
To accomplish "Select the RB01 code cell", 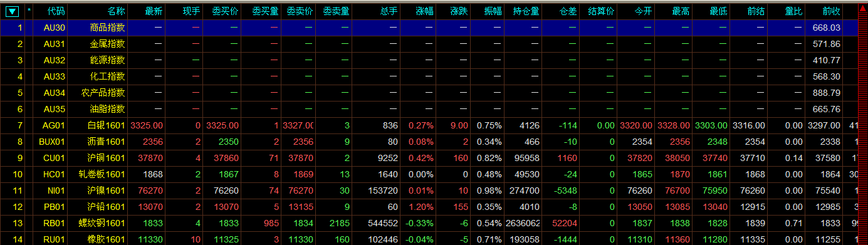I will (55, 223).
